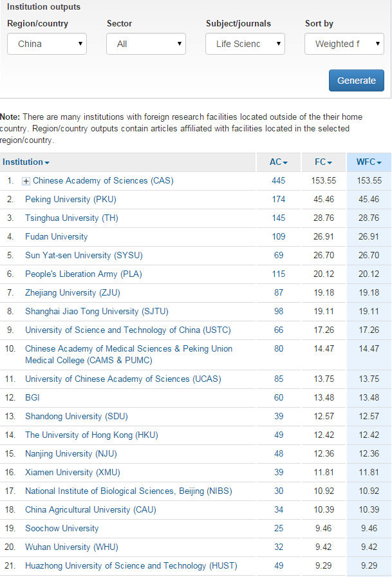Open Peking University (PKU) link

[x=70, y=200]
